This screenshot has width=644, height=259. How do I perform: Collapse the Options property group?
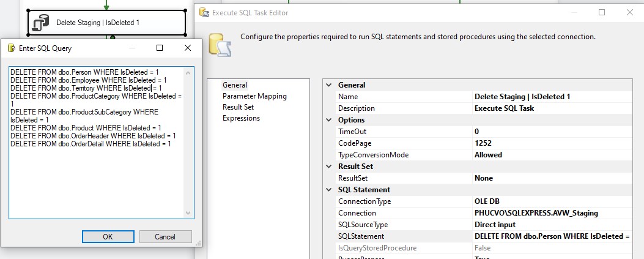coord(328,120)
